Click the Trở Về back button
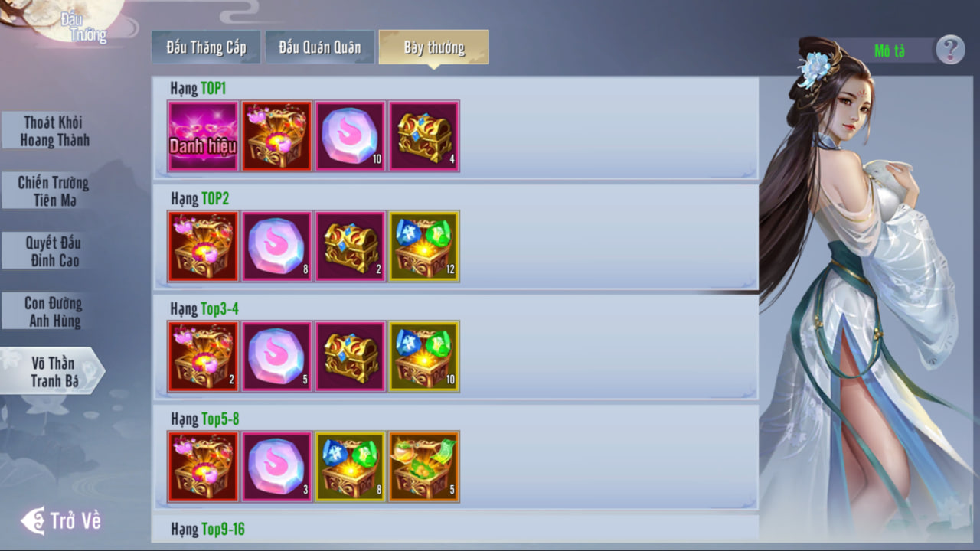 [61, 521]
